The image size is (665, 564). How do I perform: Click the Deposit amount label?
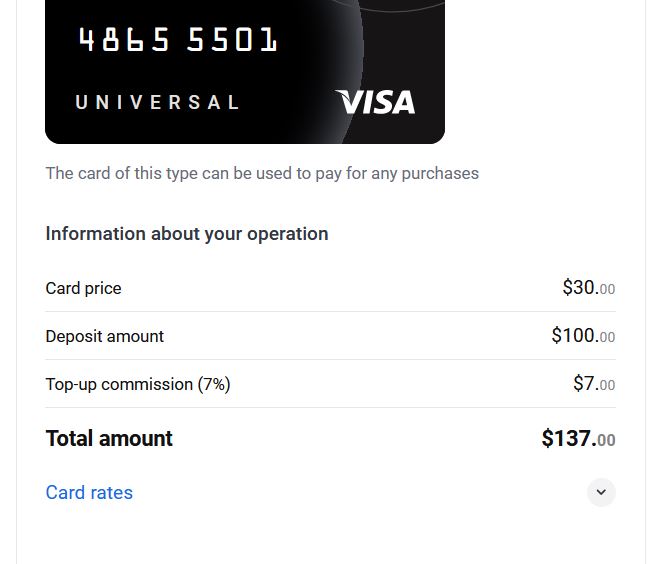tap(104, 336)
